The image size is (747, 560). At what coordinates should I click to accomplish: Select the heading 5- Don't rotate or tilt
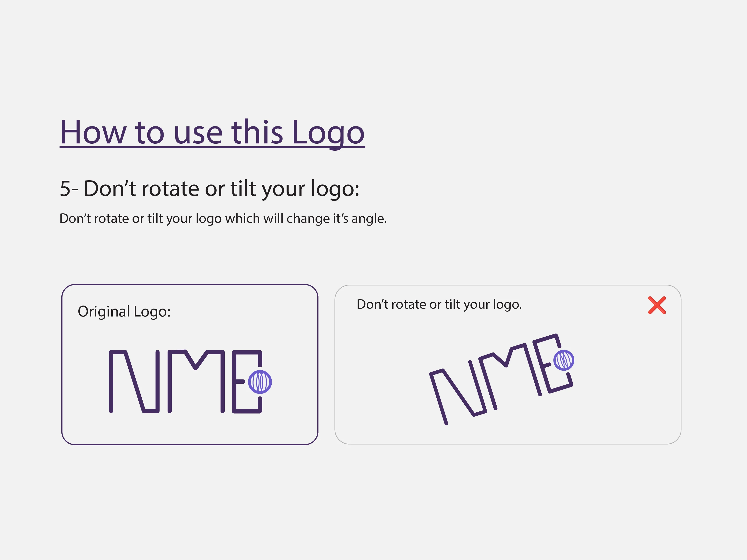[209, 188]
